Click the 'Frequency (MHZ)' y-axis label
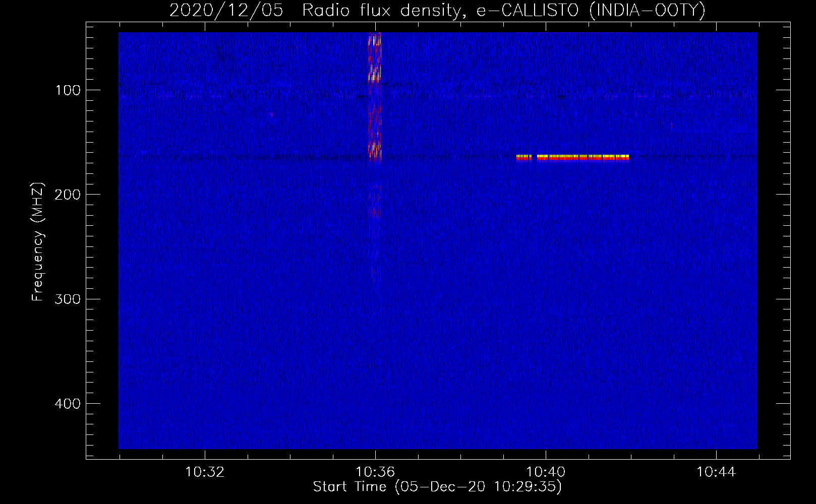 click(x=38, y=242)
